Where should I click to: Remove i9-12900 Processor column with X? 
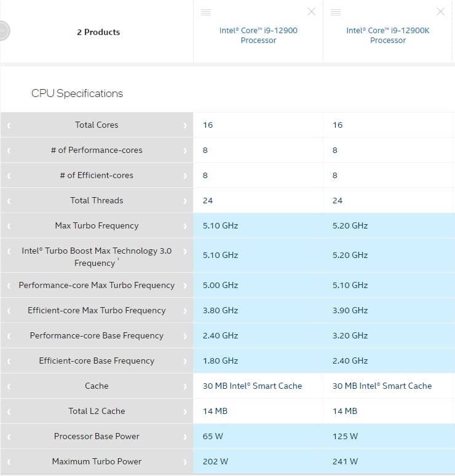(311, 12)
